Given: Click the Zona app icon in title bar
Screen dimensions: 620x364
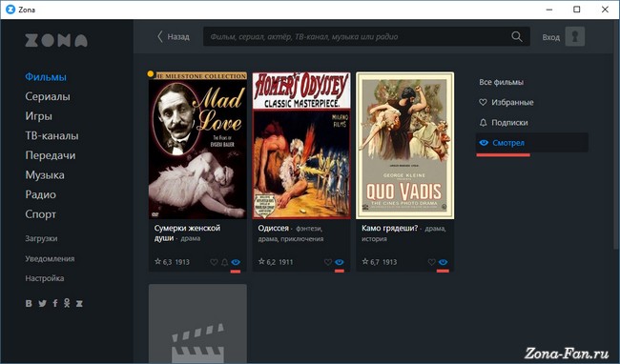Looking at the screenshot, I should click(10, 10).
